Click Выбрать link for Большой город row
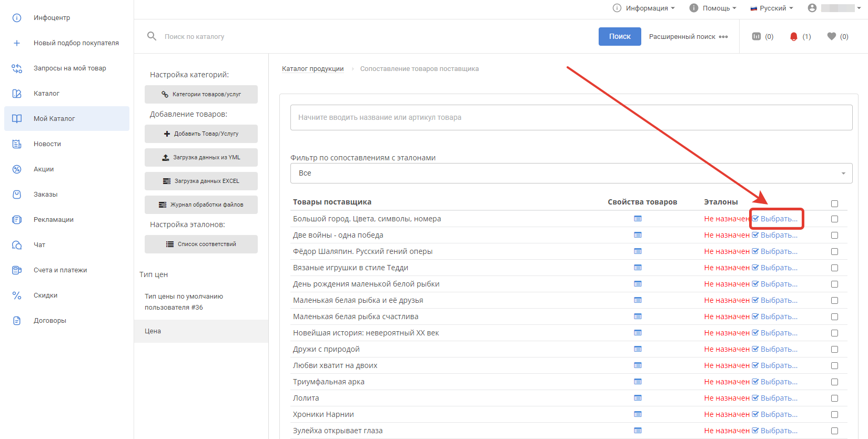This screenshot has height=439, width=868. [779, 219]
